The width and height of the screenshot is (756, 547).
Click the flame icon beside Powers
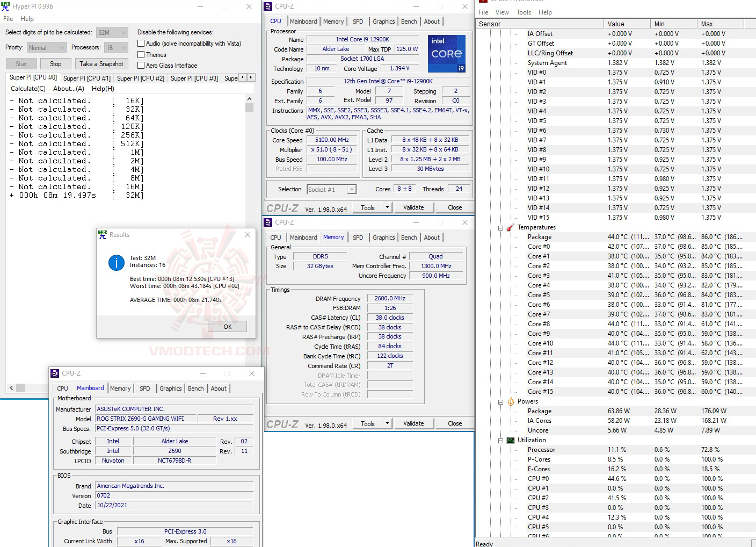tap(510, 401)
